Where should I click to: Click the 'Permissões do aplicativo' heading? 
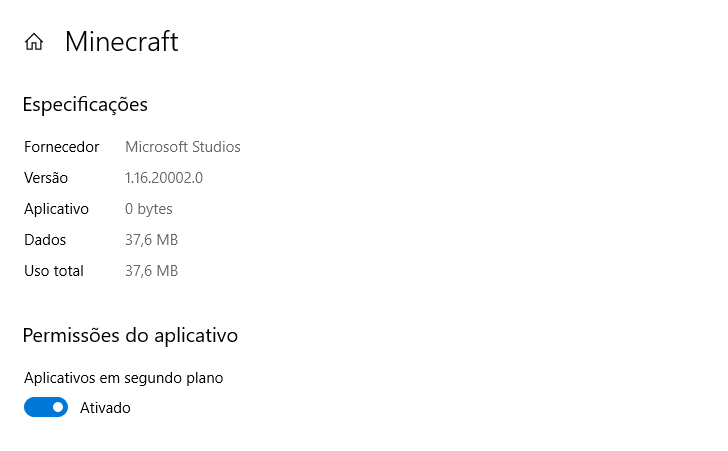click(130, 335)
